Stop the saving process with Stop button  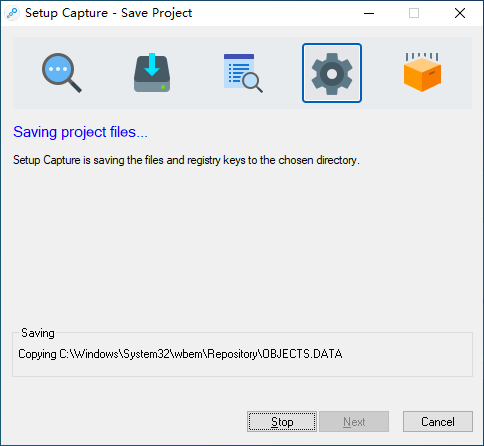click(x=282, y=422)
